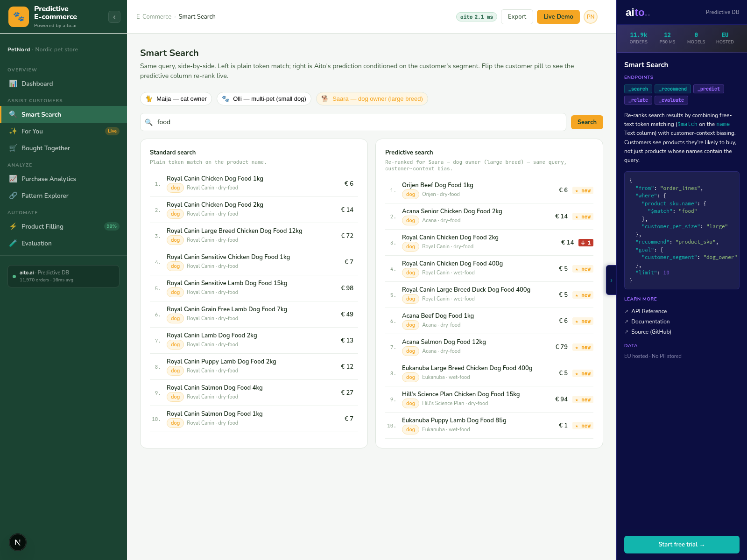Select Maija cat owner customer pill
Screen dimensions: 747x560
176,99
